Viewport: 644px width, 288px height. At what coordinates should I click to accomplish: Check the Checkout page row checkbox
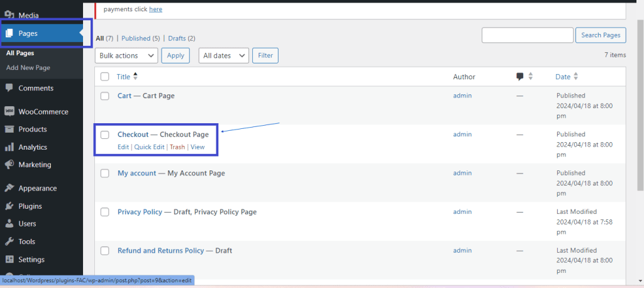(x=105, y=135)
